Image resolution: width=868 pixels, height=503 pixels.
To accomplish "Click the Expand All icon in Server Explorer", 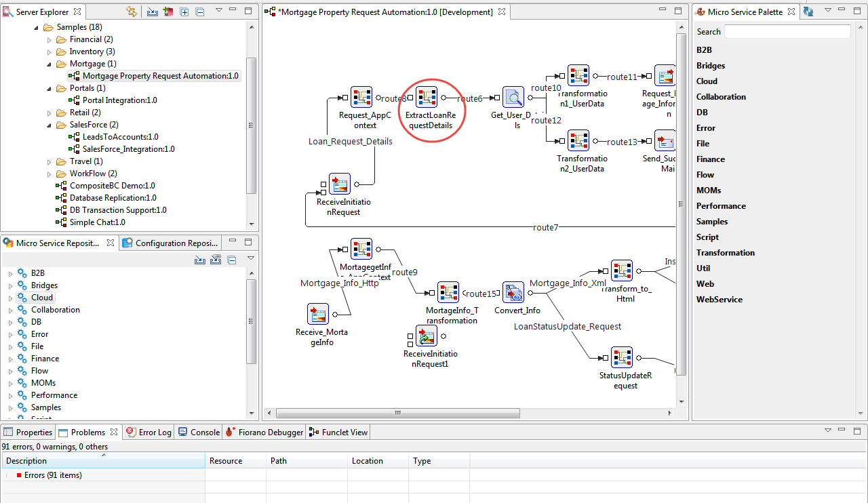I will [x=184, y=12].
